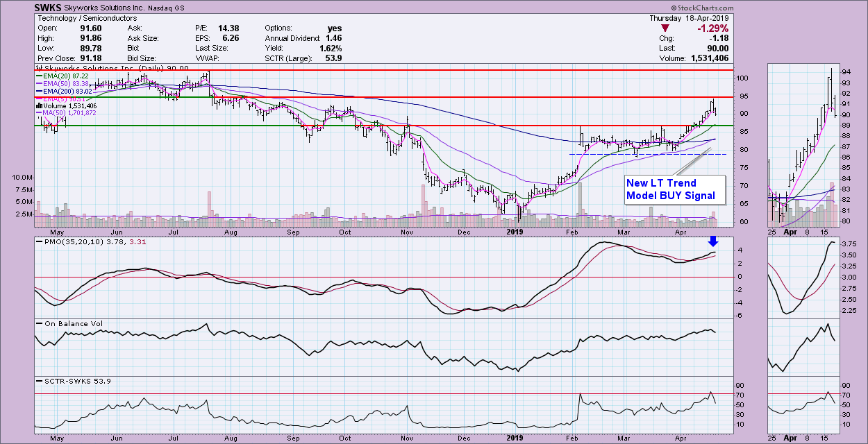
Task: Click the Low value 89.78
Action: [90, 49]
